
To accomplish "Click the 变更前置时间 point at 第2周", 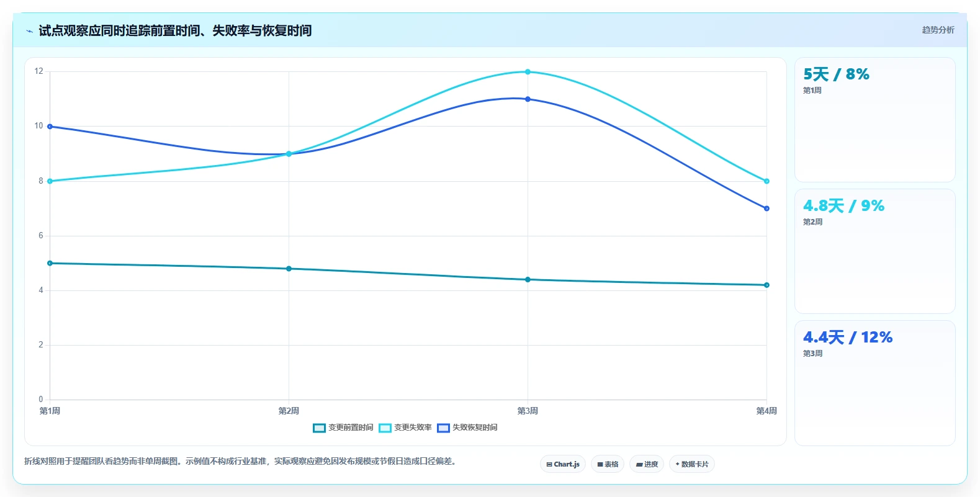I will (x=289, y=269).
